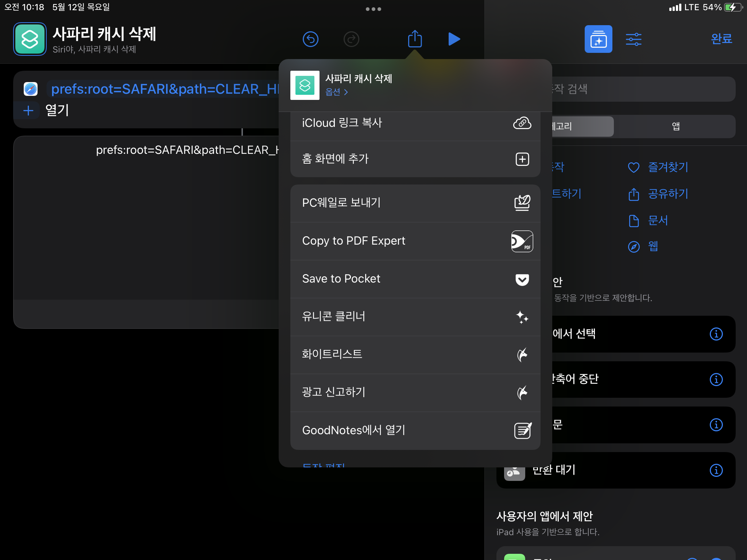Tap 완료 to finish editing
Image resolution: width=747 pixels, height=560 pixels.
click(x=721, y=39)
